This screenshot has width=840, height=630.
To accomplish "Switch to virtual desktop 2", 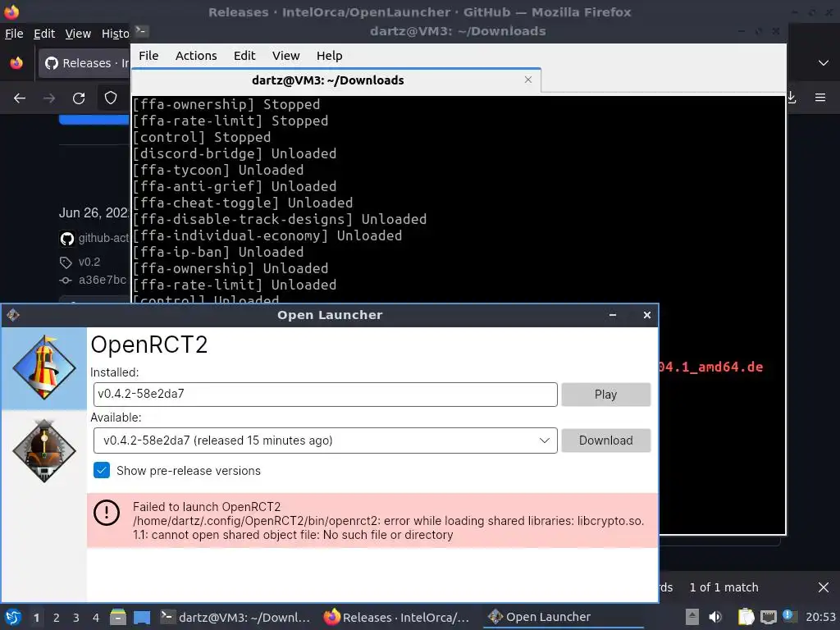I will pos(56,618).
